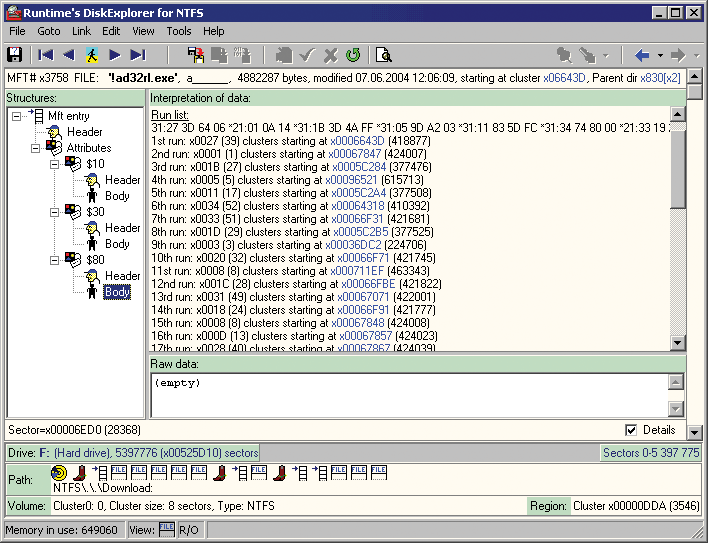Open the Link menu
Viewport: 708px width, 543px height.
81,31
